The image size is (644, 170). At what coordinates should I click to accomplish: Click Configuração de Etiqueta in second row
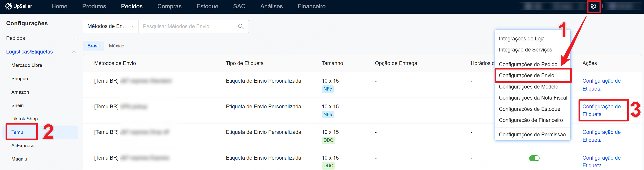(601, 110)
